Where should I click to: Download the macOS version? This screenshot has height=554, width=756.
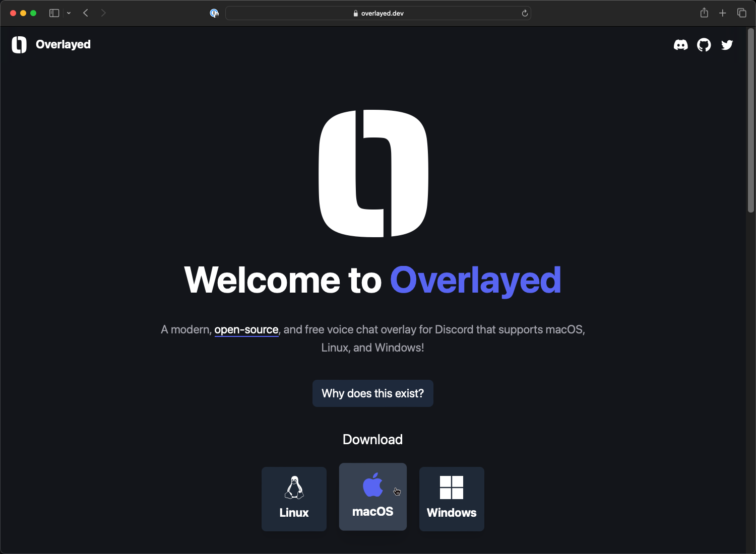click(x=372, y=497)
